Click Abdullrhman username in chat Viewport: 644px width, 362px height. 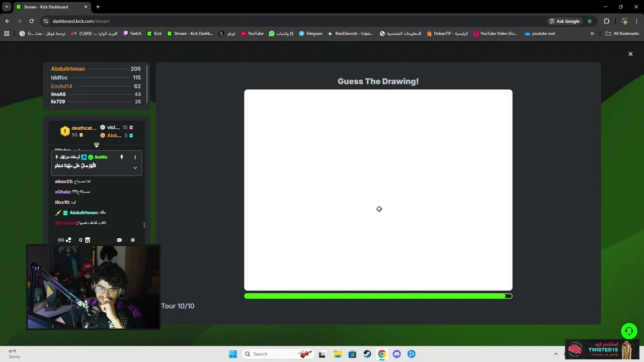tap(84, 213)
